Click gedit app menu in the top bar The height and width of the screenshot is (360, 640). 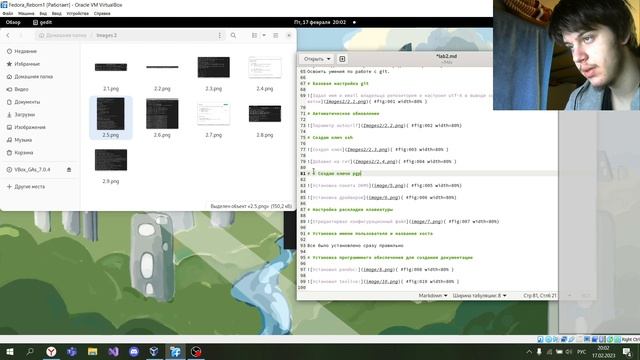pyautogui.click(x=42, y=22)
